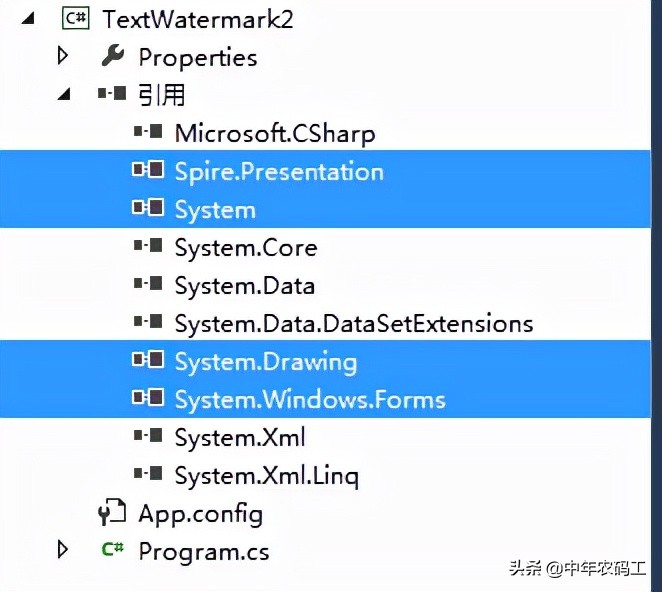This screenshot has height=592, width=662.
Task: Select the System.Core reference
Action: coord(245,248)
